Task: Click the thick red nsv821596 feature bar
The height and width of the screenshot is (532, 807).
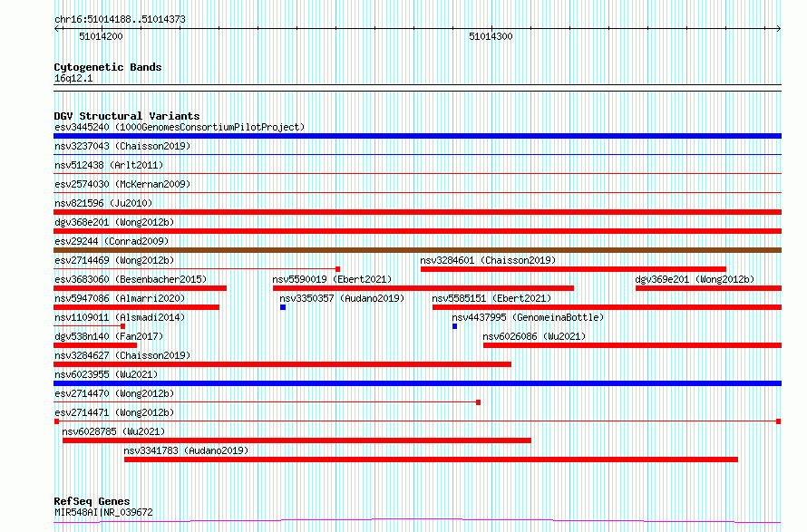Action: (417, 212)
